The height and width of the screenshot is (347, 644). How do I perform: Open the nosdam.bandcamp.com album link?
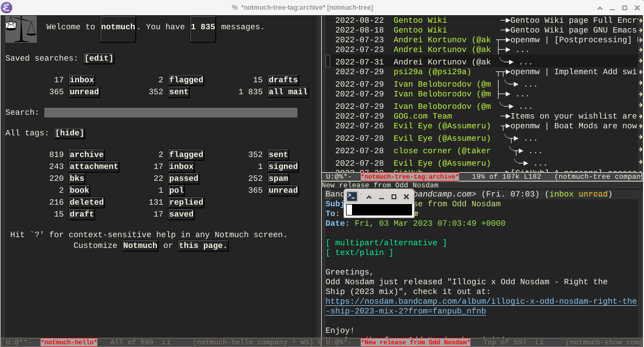tap(481, 306)
